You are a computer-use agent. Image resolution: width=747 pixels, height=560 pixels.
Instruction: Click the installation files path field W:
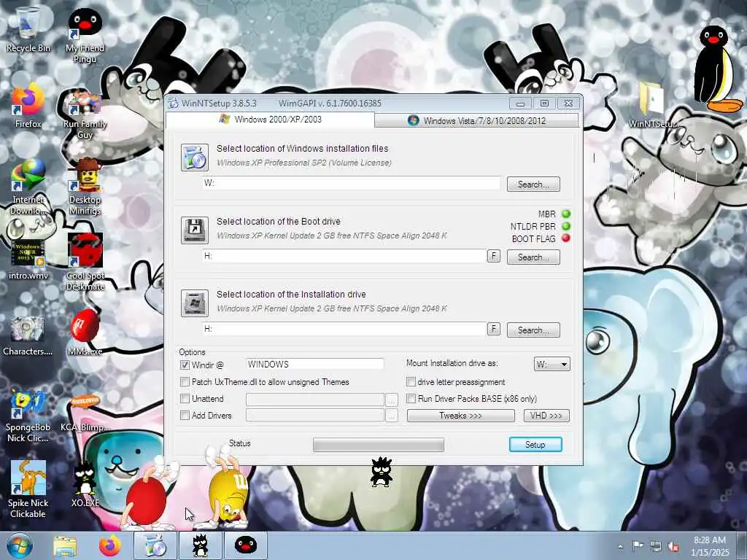(352, 183)
